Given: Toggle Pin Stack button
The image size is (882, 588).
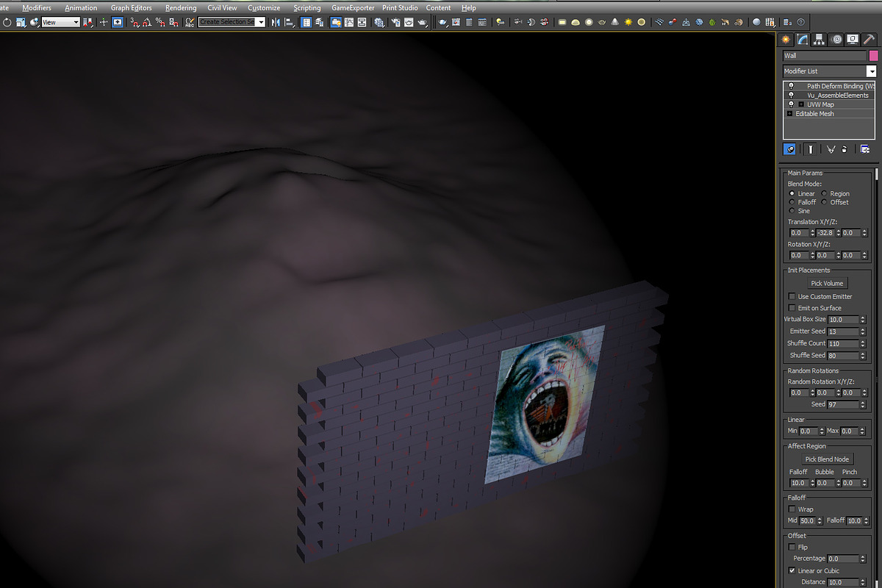Looking at the screenshot, I should [789, 149].
